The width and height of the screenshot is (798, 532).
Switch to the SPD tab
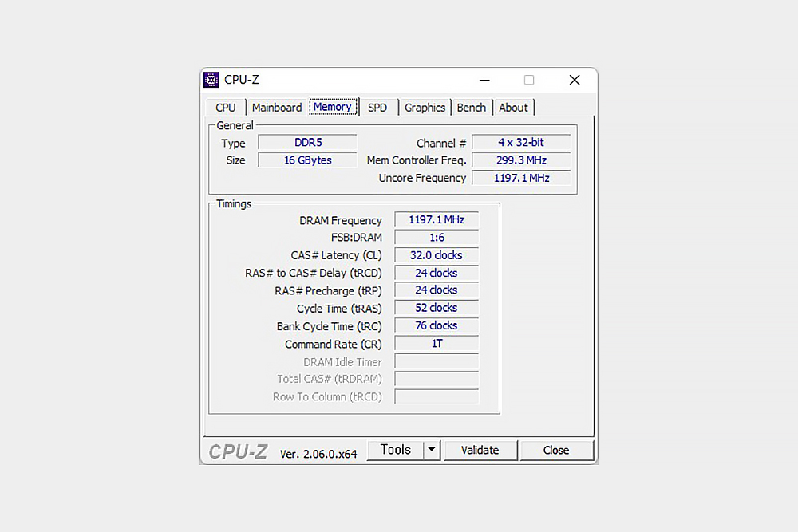(377, 108)
